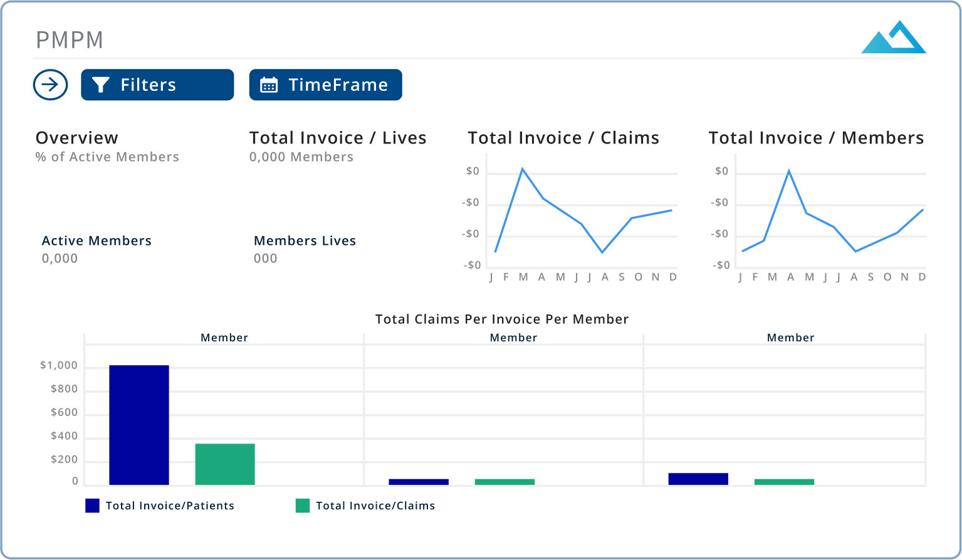Click the dark blue Total Invoice/Patients swatch
This screenshot has width=962, height=560.
click(92, 506)
